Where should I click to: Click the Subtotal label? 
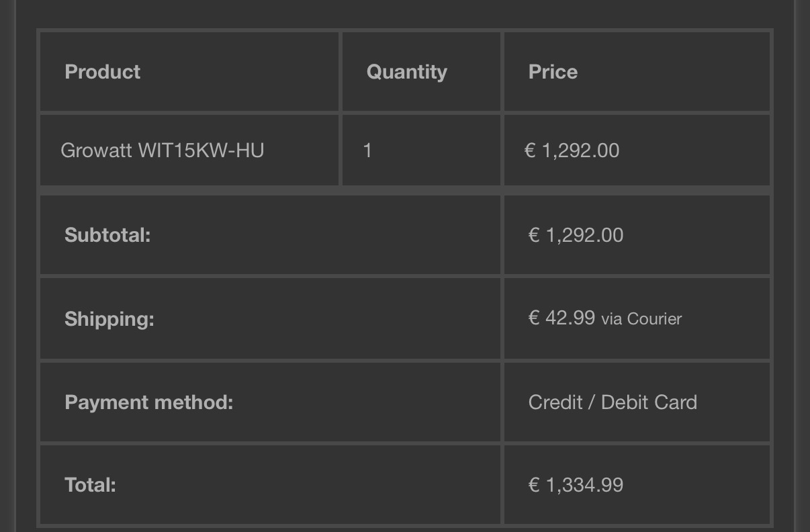[x=107, y=235]
